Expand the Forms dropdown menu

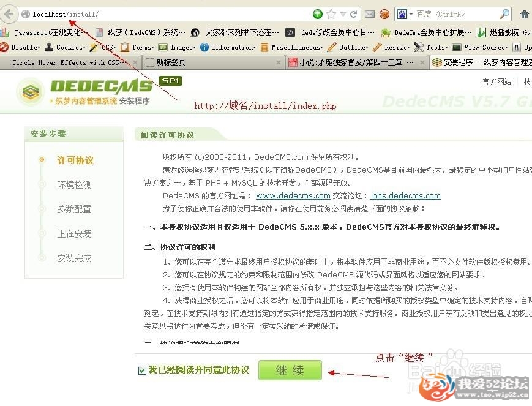click(x=137, y=47)
